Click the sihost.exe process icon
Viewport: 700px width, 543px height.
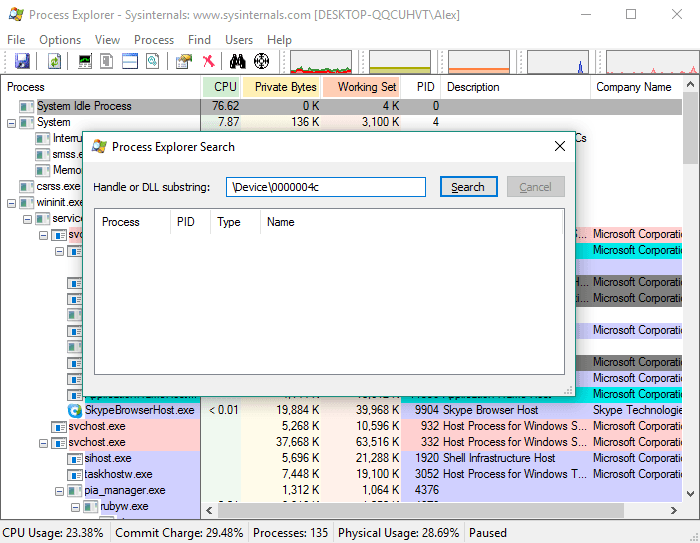pyautogui.click(x=75, y=459)
